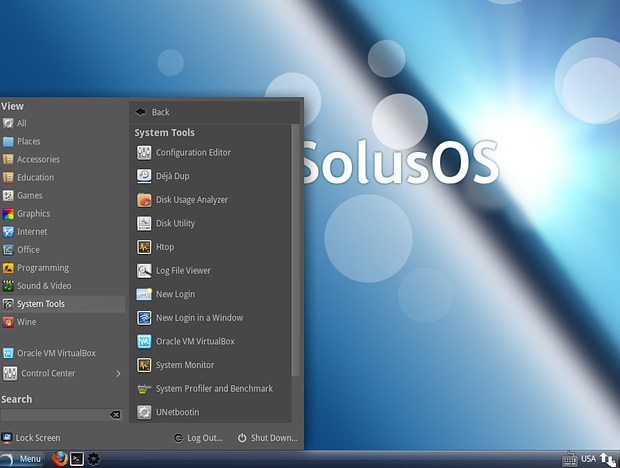This screenshot has height=468, width=620.
Task: Click the Sound & Video icon
Action: (8, 286)
